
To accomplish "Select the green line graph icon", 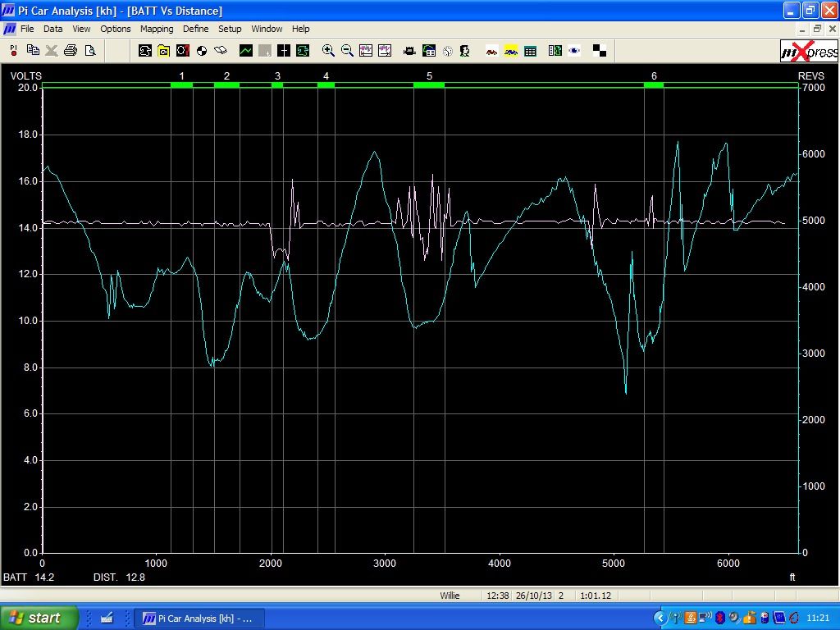I will [246, 50].
